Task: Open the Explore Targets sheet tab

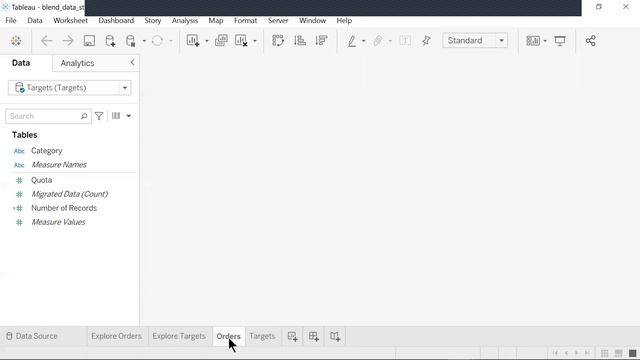Action: 179,336
